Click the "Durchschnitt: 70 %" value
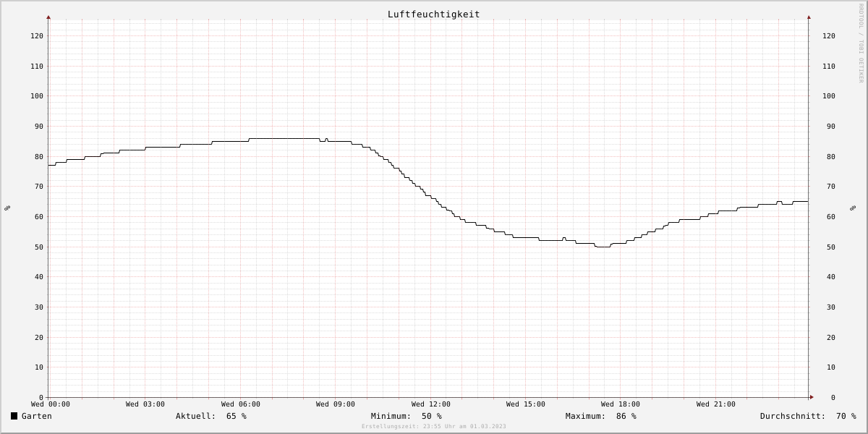 coord(808,416)
